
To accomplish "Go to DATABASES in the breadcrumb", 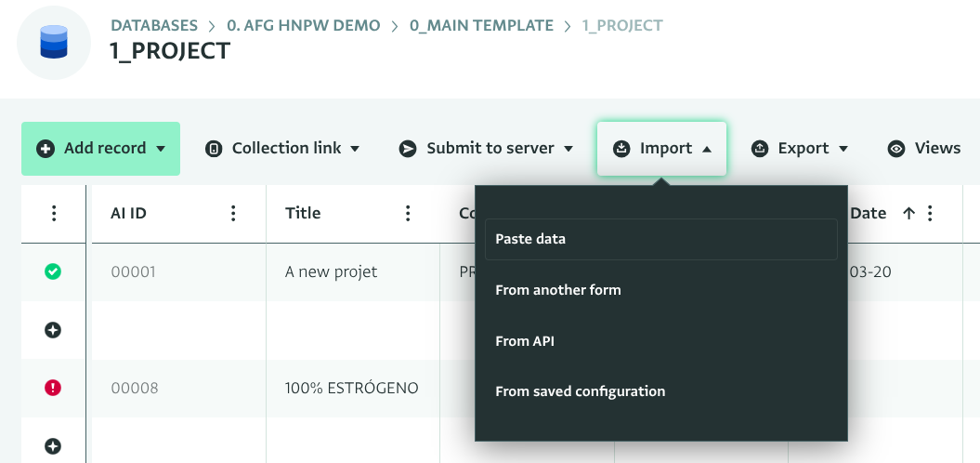I will point(154,26).
